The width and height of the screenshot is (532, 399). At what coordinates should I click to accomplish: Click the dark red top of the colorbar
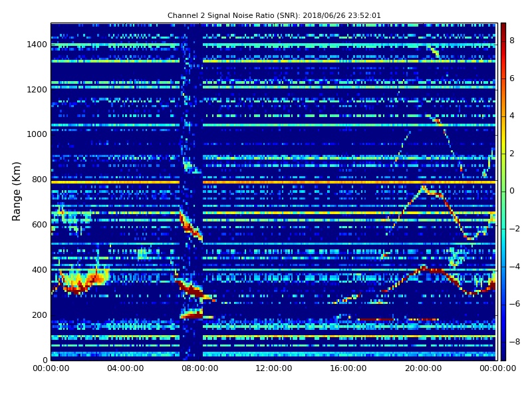point(503,27)
